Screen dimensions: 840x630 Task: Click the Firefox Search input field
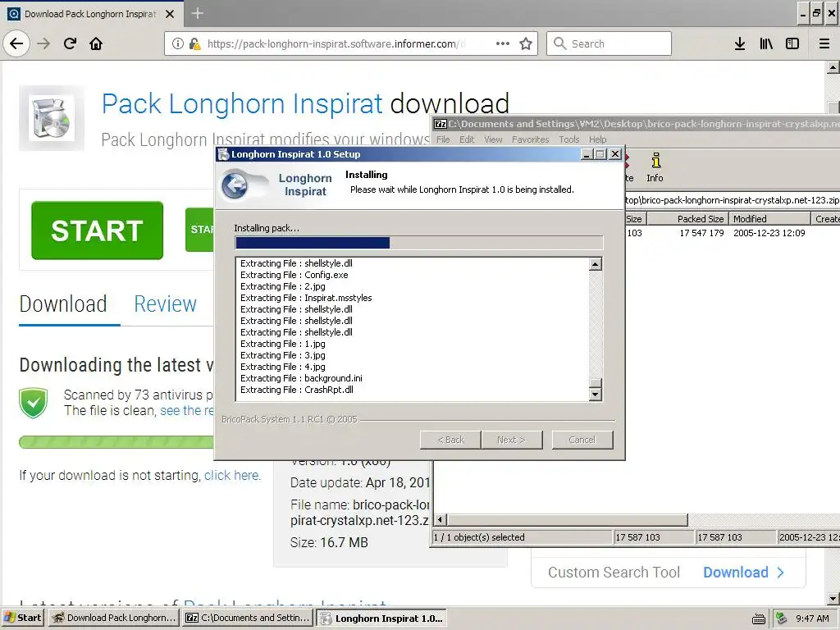tap(609, 43)
